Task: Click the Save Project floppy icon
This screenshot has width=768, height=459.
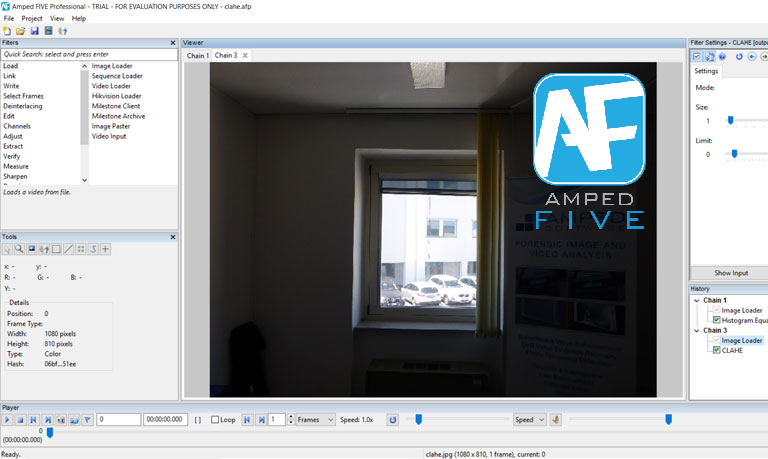Action: coord(34,31)
